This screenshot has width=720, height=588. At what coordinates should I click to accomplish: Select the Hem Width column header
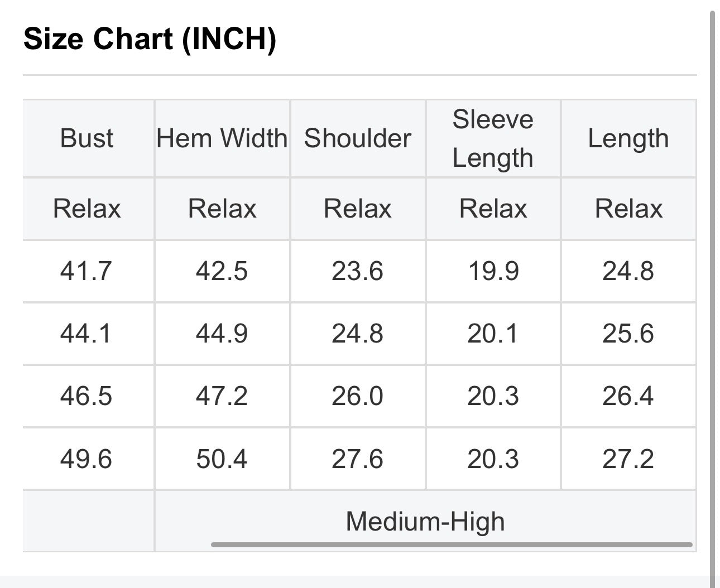[222, 138]
